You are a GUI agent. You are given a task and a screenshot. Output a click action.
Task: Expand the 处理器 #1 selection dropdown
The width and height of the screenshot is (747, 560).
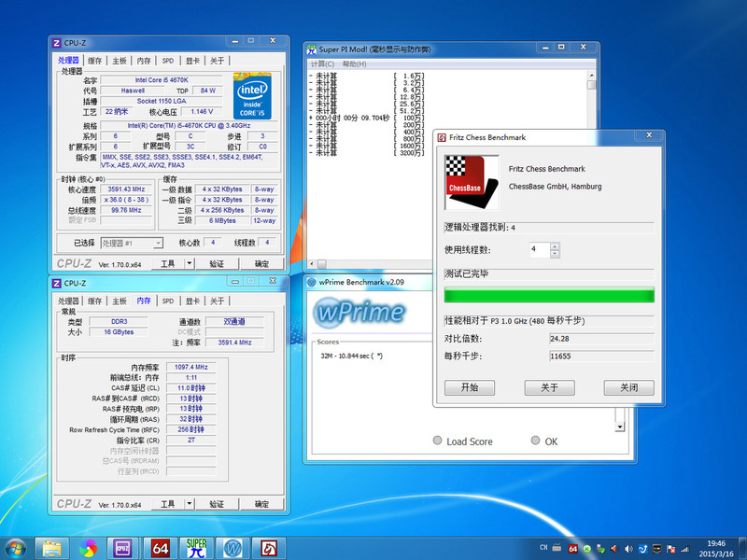click(x=158, y=243)
